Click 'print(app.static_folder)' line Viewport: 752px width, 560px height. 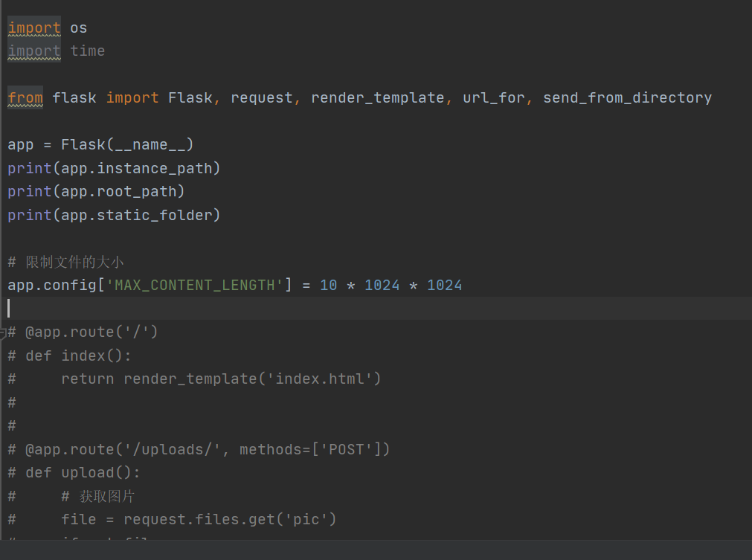coord(114,215)
